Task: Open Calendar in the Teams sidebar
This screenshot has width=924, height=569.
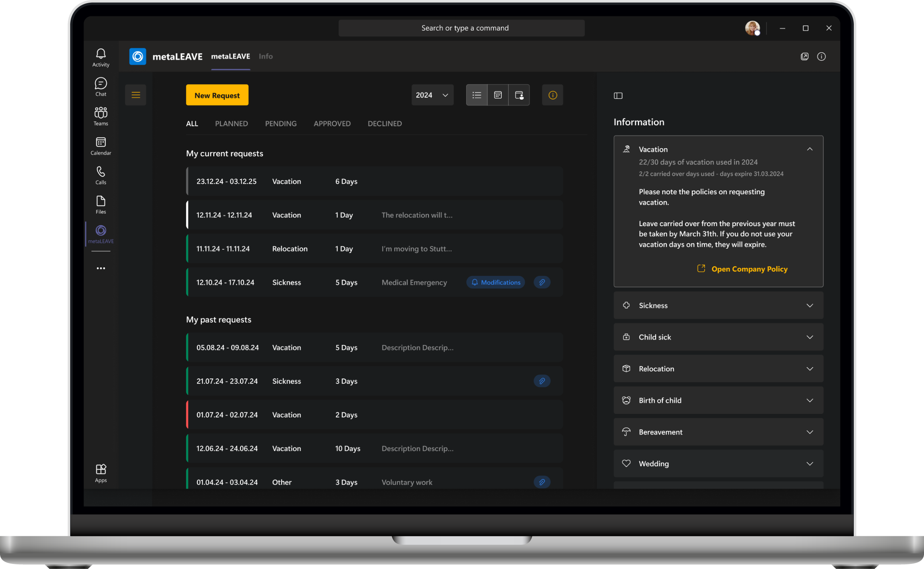Action: point(101,146)
